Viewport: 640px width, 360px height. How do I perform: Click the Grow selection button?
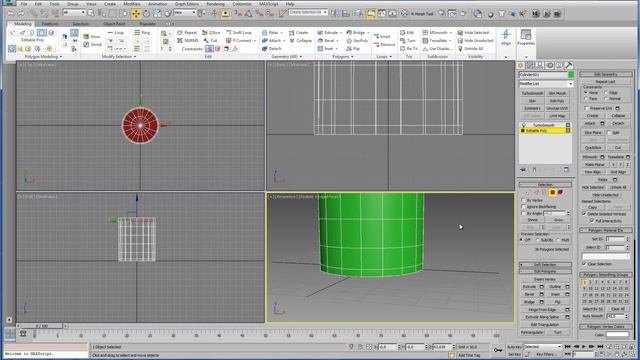coord(558,220)
